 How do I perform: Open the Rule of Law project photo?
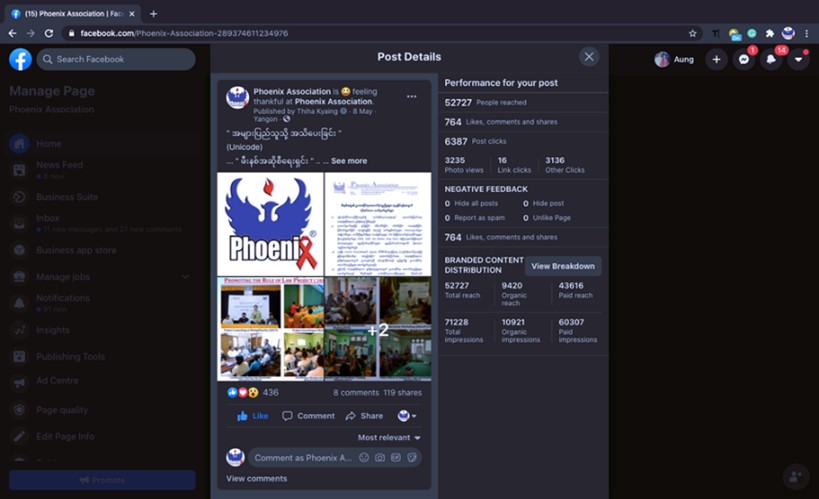click(x=271, y=329)
